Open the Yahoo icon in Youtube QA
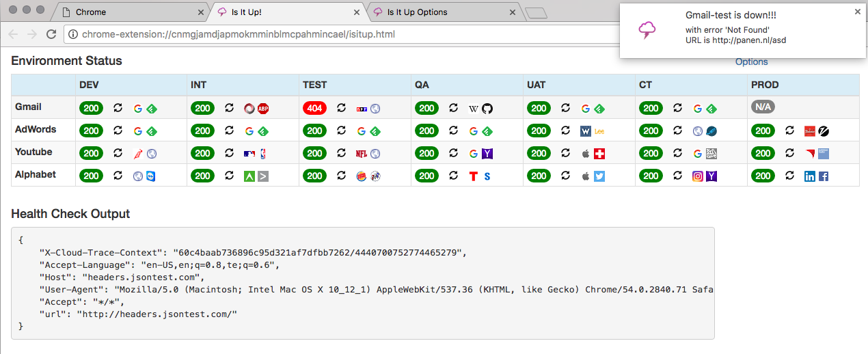Image resolution: width=868 pixels, height=354 pixels. [x=487, y=154]
